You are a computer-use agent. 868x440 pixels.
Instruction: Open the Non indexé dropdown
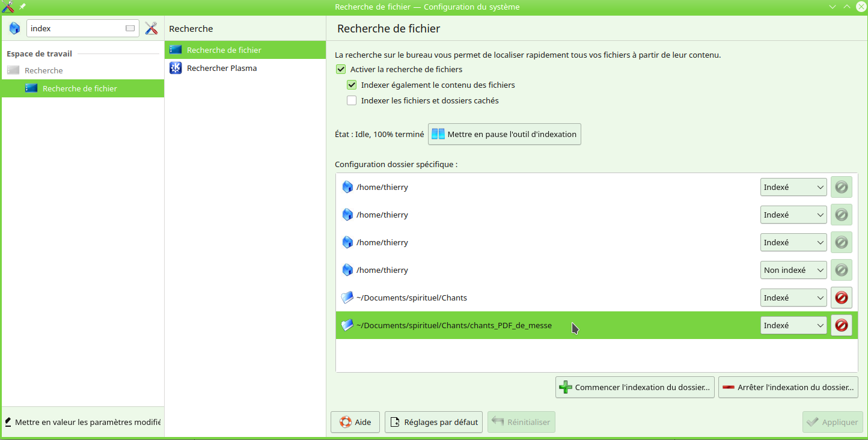pos(793,270)
